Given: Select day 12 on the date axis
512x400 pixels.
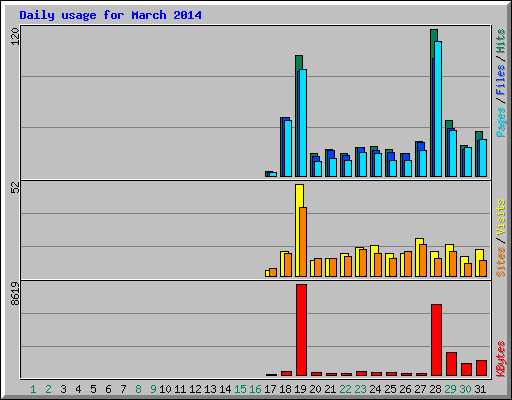Looking at the screenshot, I should pyautogui.click(x=195, y=389).
